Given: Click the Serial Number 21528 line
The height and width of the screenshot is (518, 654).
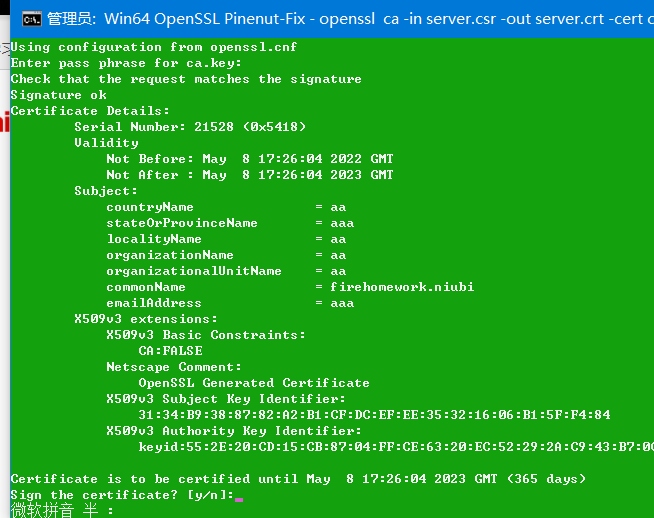Looking at the screenshot, I should 190,127.
